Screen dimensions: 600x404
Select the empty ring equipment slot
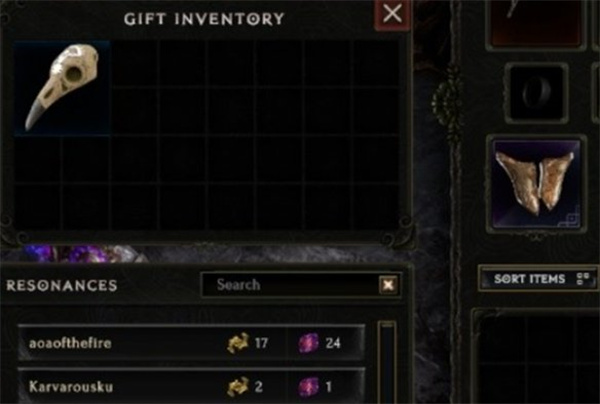[536, 93]
